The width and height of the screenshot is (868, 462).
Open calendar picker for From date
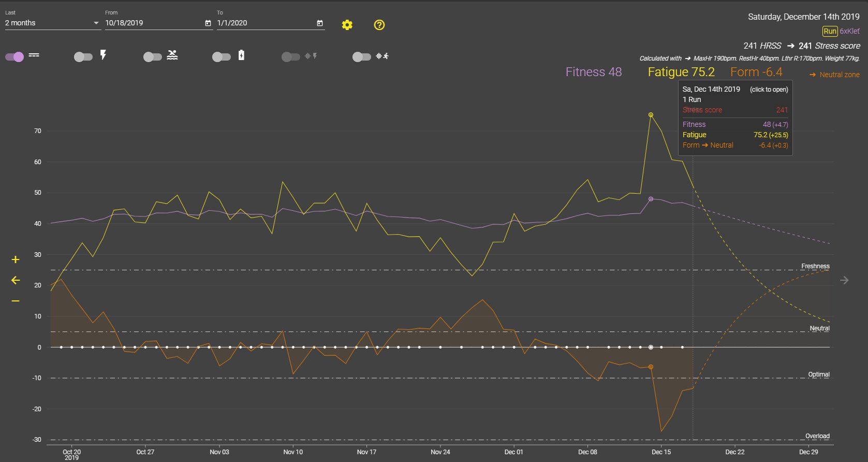(208, 23)
